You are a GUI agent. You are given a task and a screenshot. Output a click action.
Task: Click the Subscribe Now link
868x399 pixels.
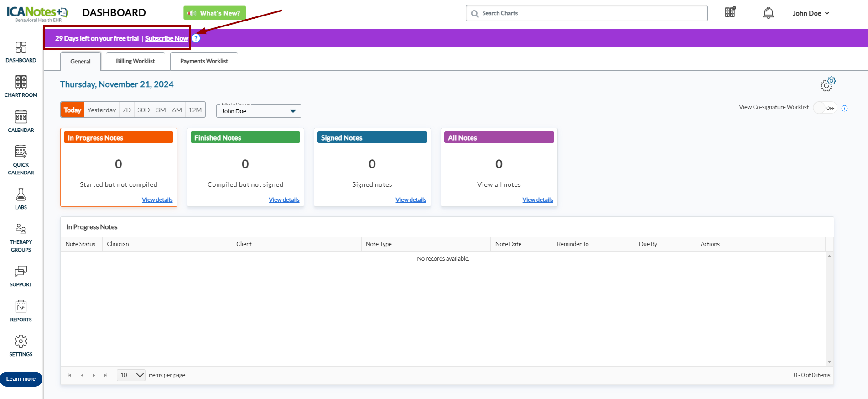click(x=166, y=38)
